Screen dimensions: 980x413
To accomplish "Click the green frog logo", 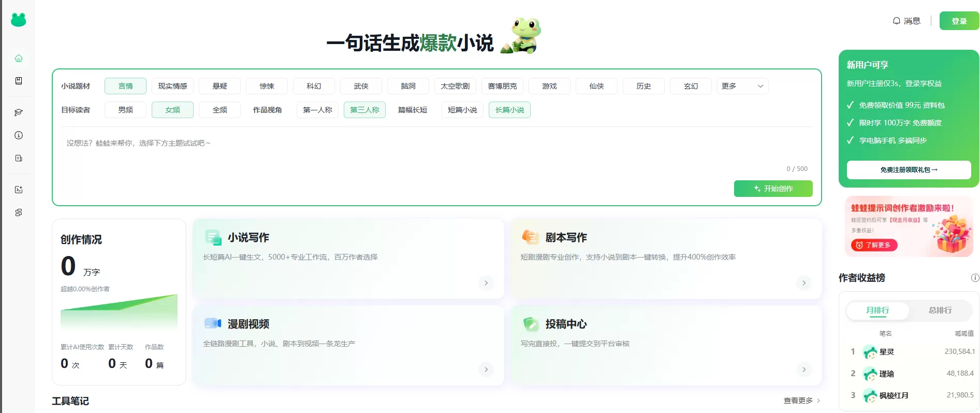I will (x=19, y=20).
